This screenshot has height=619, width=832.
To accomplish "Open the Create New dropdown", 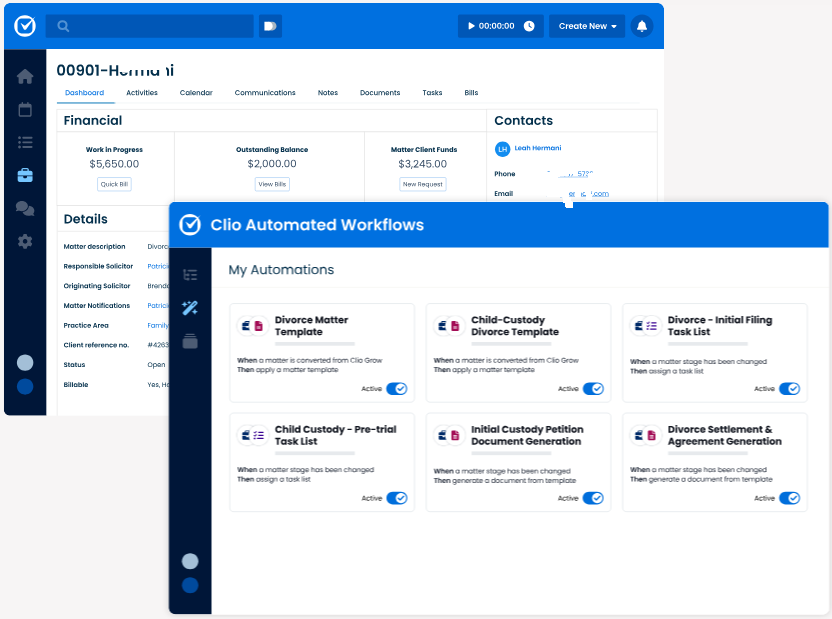I will (x=587, y=26).
